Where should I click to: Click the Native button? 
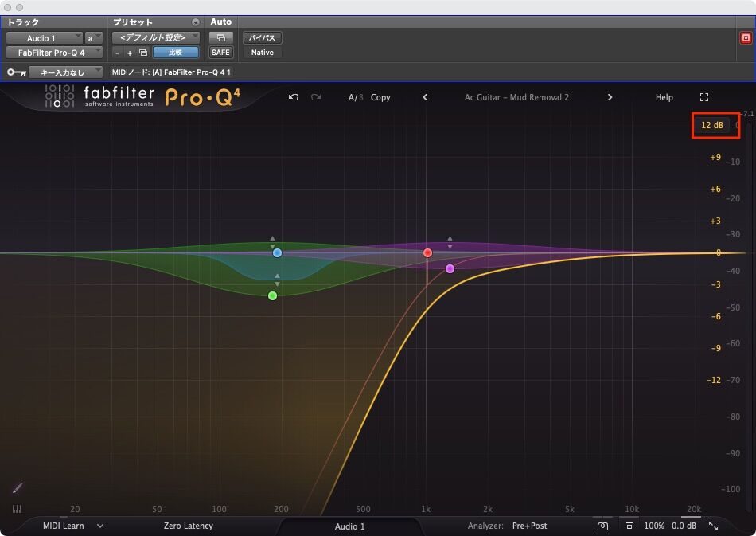263,52
